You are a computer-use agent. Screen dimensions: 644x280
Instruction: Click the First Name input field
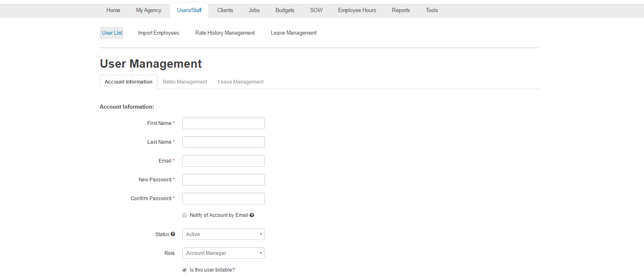pos(224,123)
